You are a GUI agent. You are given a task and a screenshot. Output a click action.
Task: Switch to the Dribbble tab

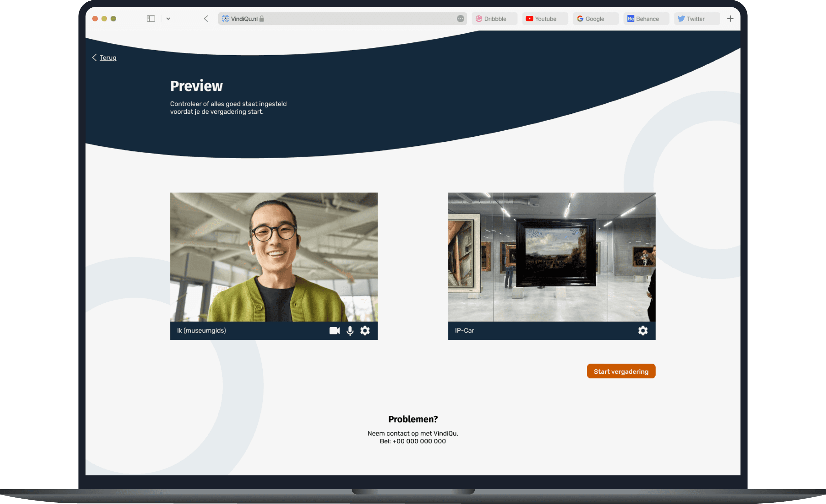click(494, 19)
